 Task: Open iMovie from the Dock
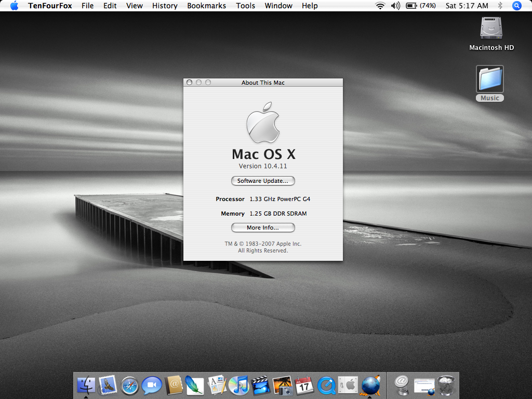click(261, 386)
